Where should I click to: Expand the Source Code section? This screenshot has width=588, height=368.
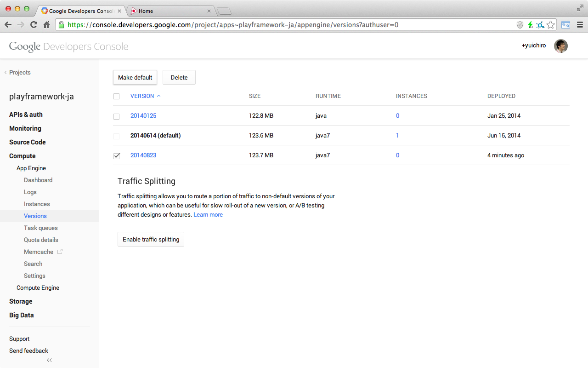click(28, 142)
